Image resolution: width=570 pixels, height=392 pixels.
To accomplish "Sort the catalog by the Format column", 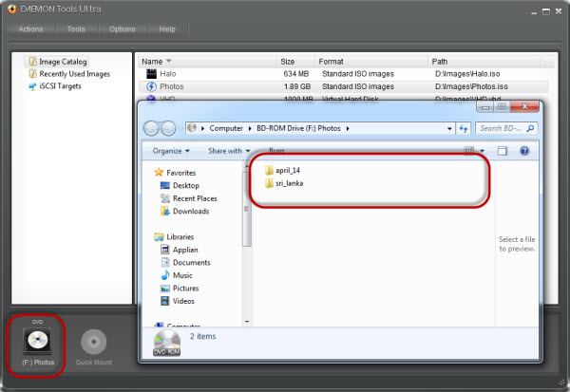I will coord(371,62).
